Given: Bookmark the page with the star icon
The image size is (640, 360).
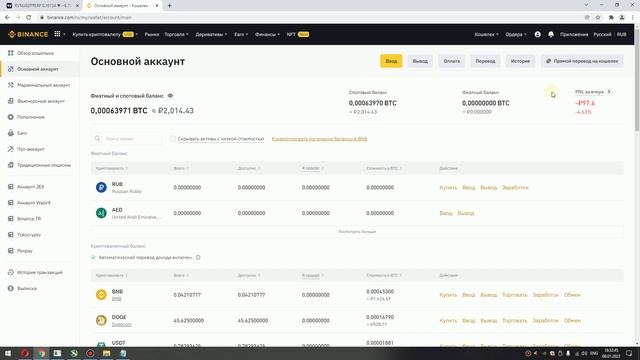Looking at the screenshot, I should (x=598, y=17).
